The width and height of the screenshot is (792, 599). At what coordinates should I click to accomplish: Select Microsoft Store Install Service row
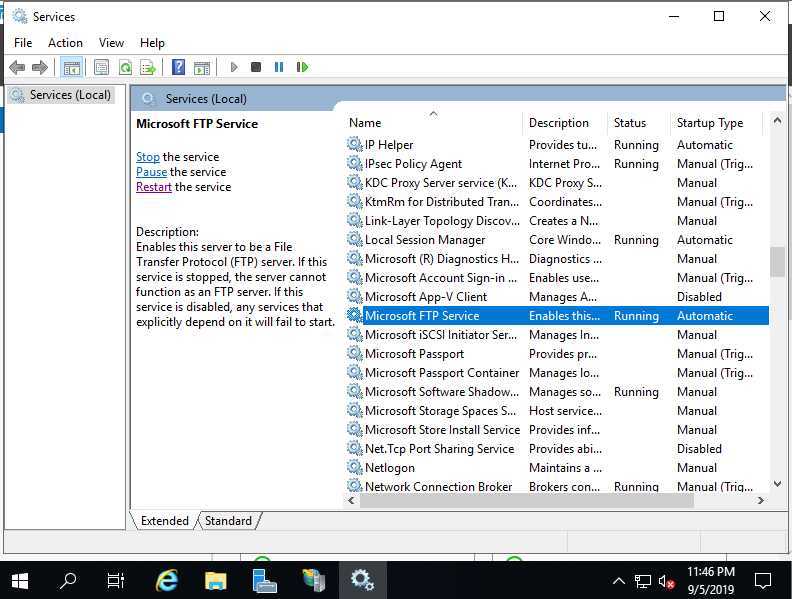558,430
